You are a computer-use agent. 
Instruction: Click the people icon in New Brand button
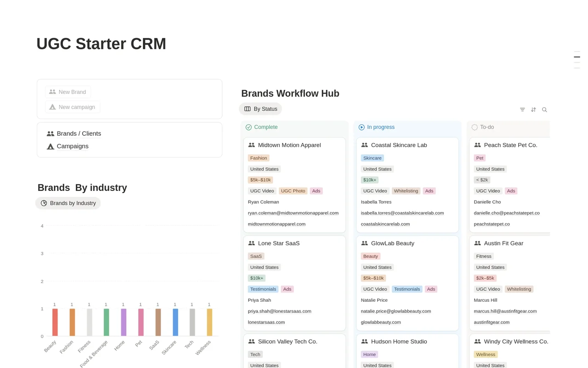click(52, 92)
